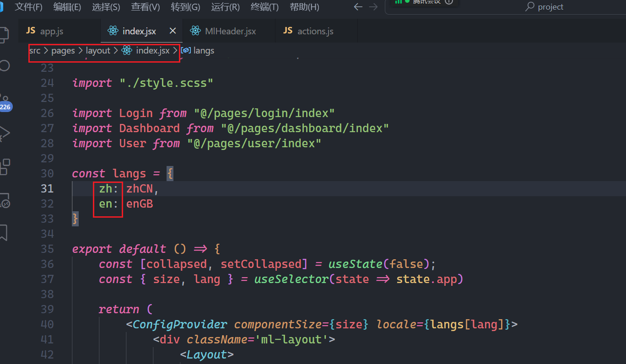626x364 pixels.
Task: Click the export keyword on line 35
Action: [92, 249]
